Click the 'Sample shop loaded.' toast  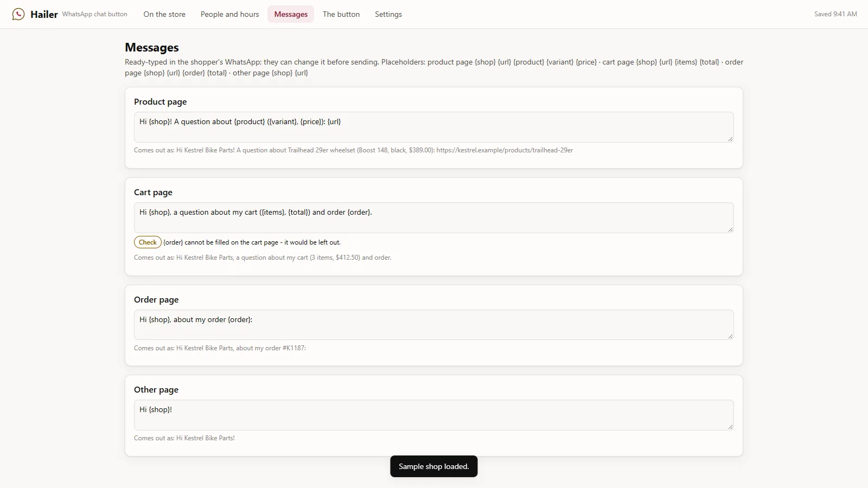point(434,466)
